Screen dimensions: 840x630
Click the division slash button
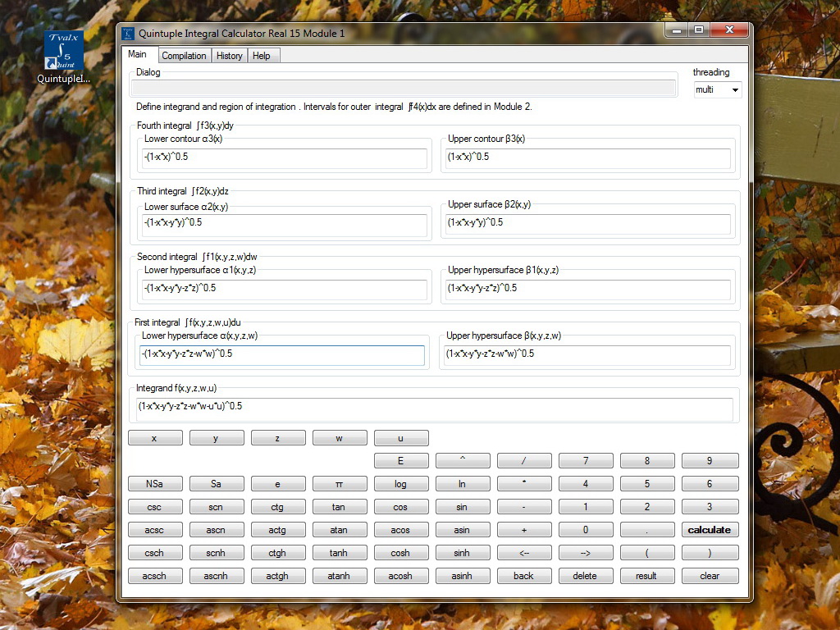(524, 461)
